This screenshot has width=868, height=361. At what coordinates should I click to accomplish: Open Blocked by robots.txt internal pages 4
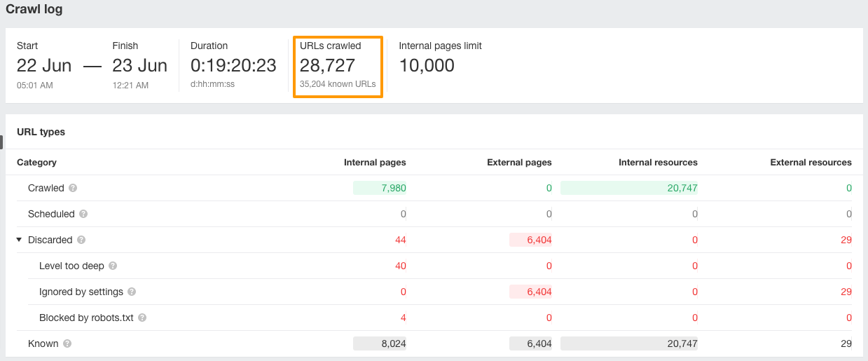tap(403, 318)
